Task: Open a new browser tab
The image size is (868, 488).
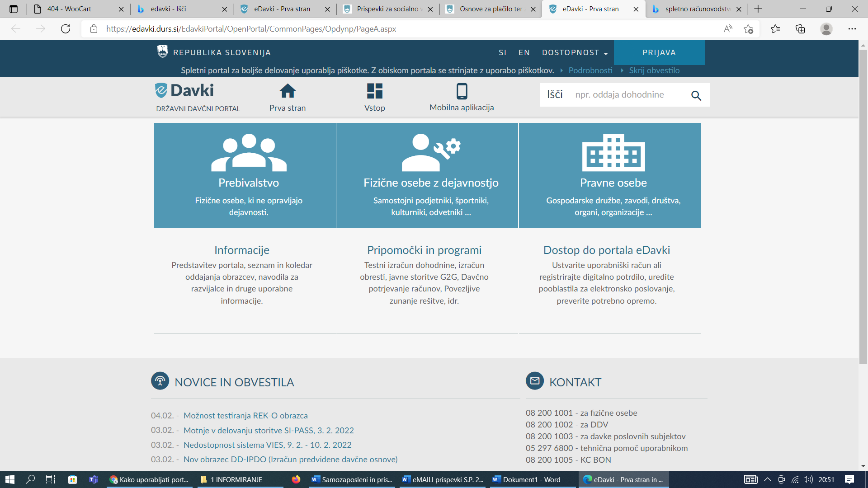Action: coord(758,9)
